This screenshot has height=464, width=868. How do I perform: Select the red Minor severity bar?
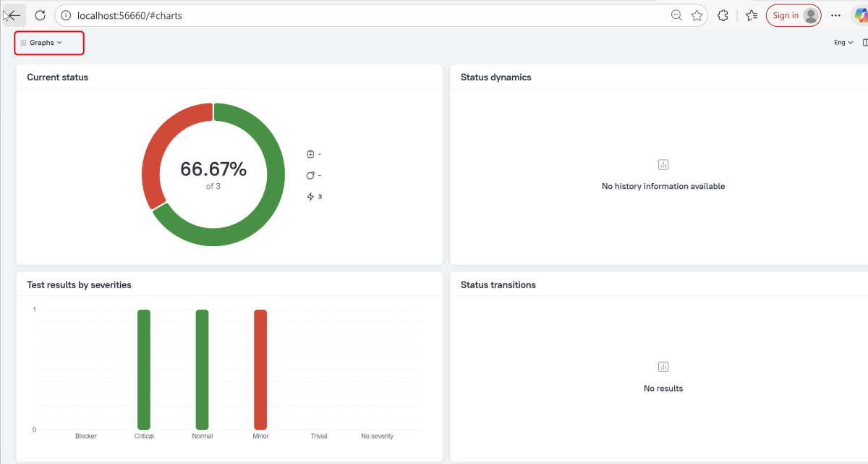coord(260,369)
